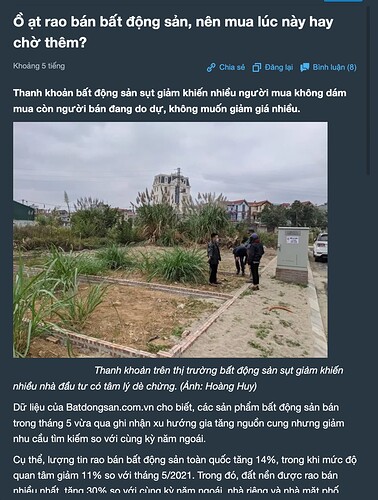This screenshot has height=500, width=378.
Task: Click the article headline about bất động sản
Action: coord(173,32)
